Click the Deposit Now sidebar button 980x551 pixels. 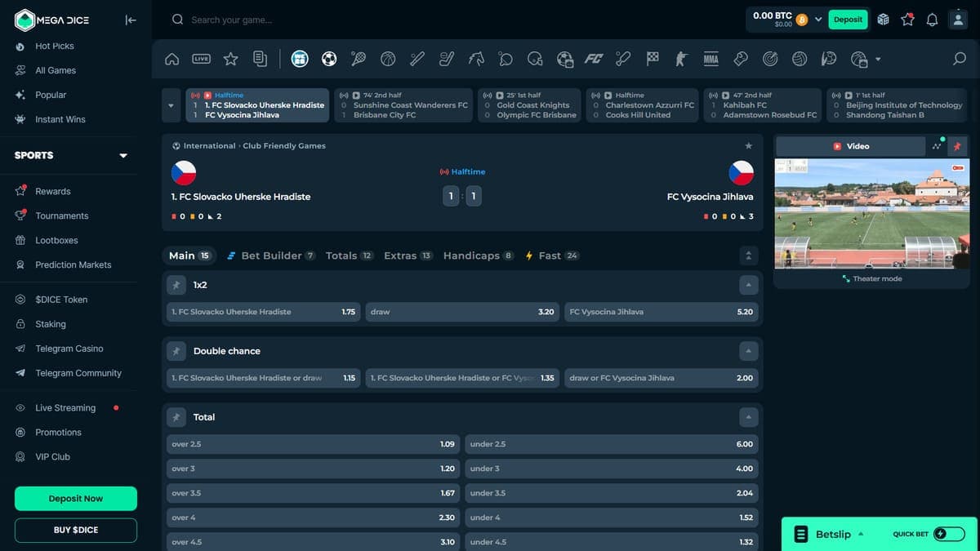(76, 499)
